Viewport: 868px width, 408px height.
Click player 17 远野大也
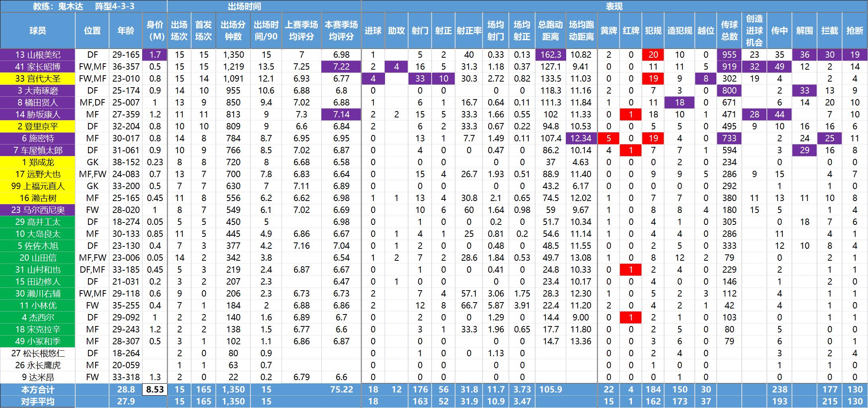pyautogui.click(x=38, y=174)
